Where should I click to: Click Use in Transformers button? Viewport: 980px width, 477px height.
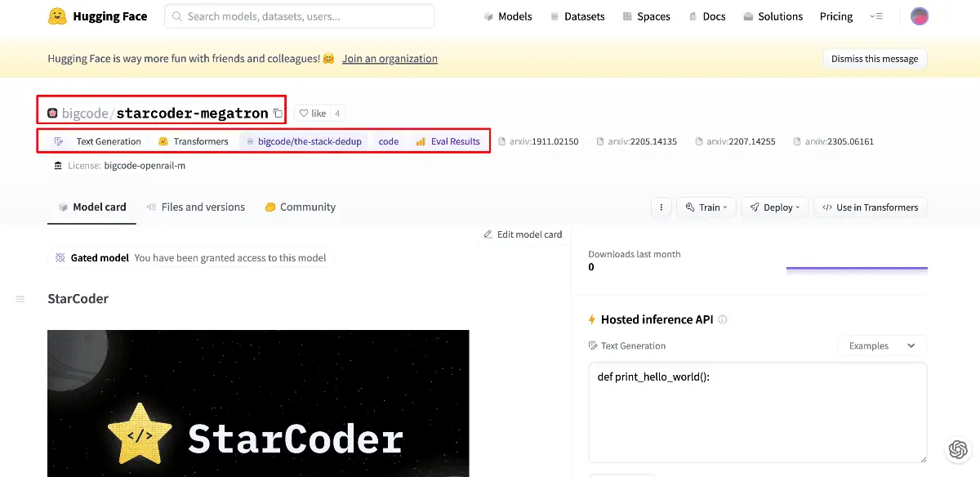pos(871,207)
